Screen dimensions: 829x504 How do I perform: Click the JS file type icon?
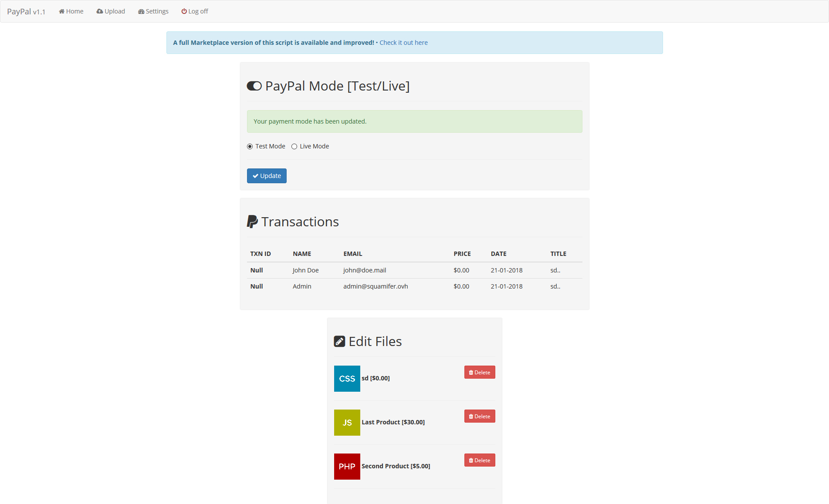tap(347, 423)
